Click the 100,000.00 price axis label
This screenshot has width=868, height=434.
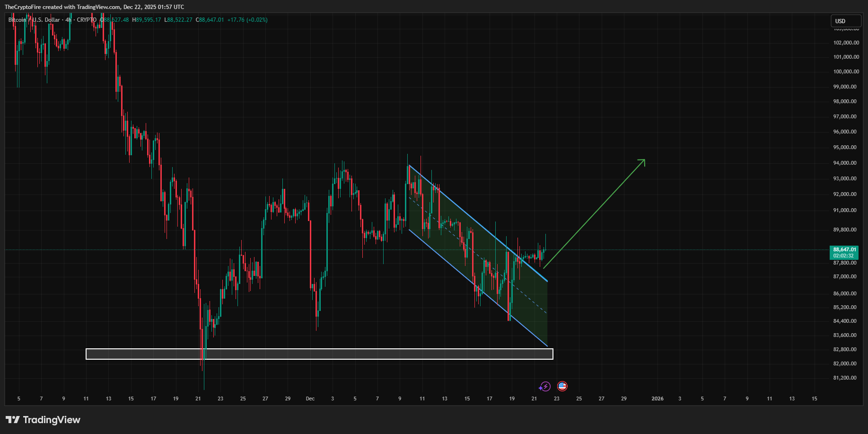pyautogui.click(x=846, y=71)
